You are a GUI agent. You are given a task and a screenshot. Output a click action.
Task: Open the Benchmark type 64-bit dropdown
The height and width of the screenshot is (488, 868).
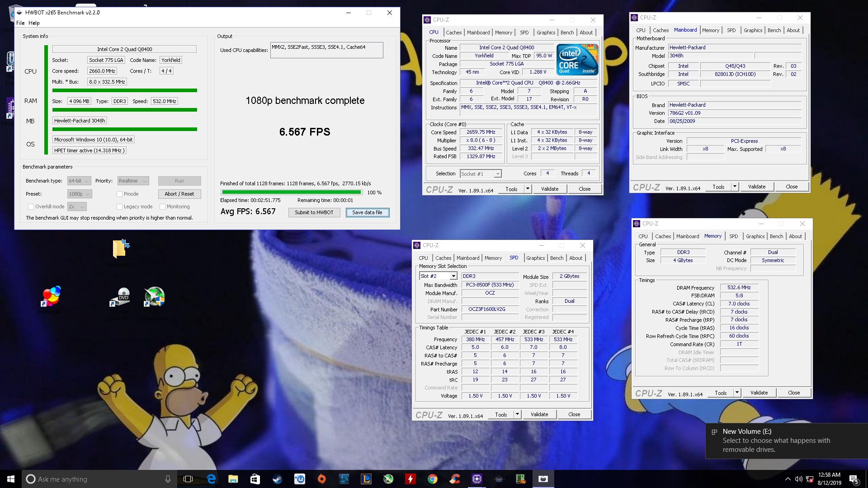click(x=79, y=181)
